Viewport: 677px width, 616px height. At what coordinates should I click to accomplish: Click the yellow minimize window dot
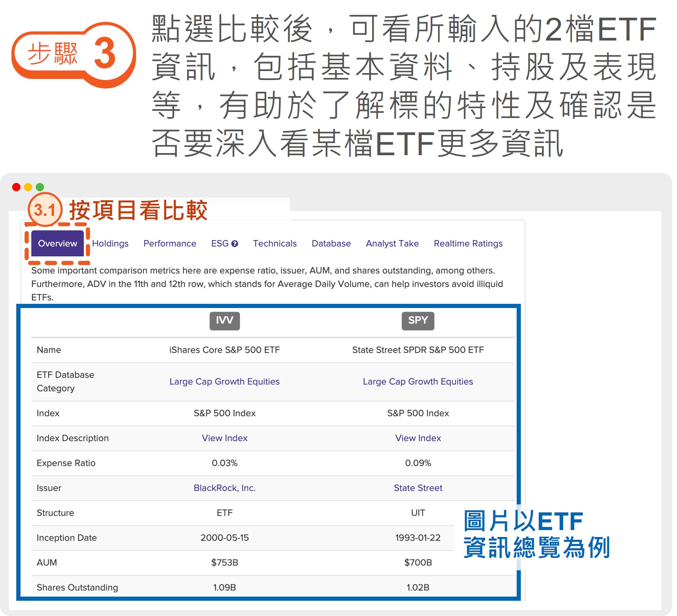(28, 187)
